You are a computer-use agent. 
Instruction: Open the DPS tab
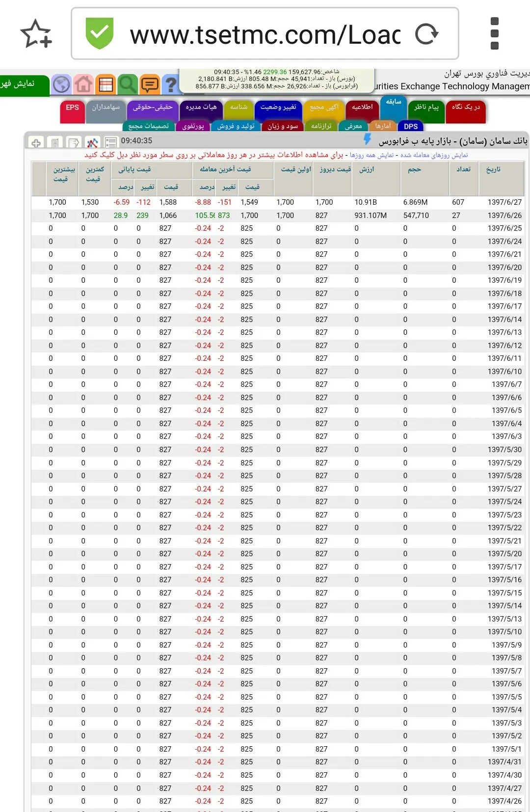411,126
